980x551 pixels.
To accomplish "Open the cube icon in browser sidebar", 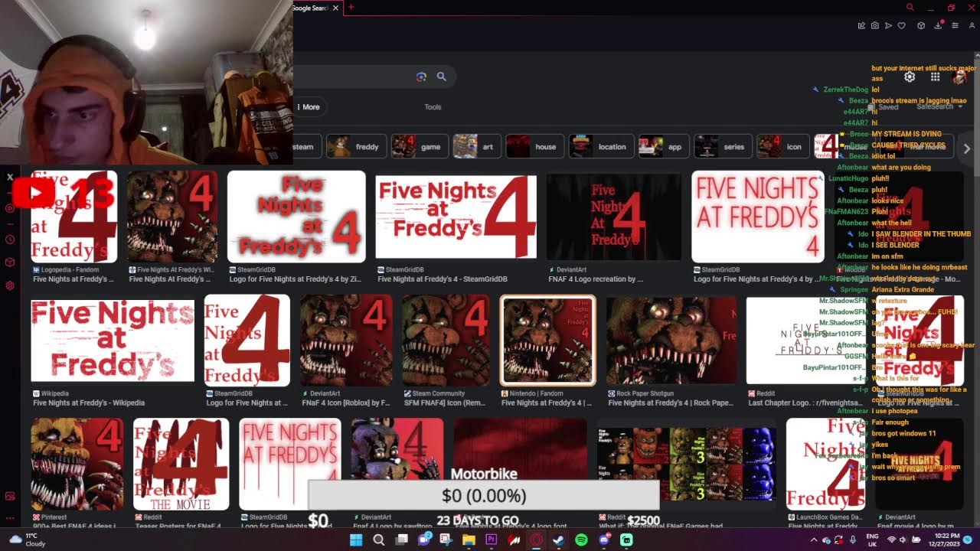I will coord(10,262).
